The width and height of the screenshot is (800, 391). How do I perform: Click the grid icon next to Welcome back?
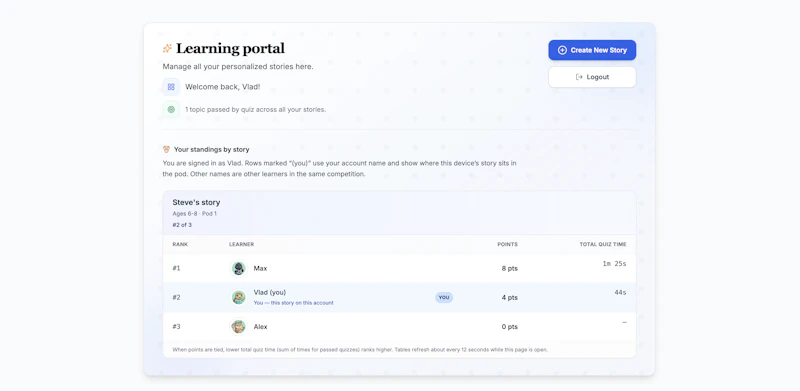171,87
